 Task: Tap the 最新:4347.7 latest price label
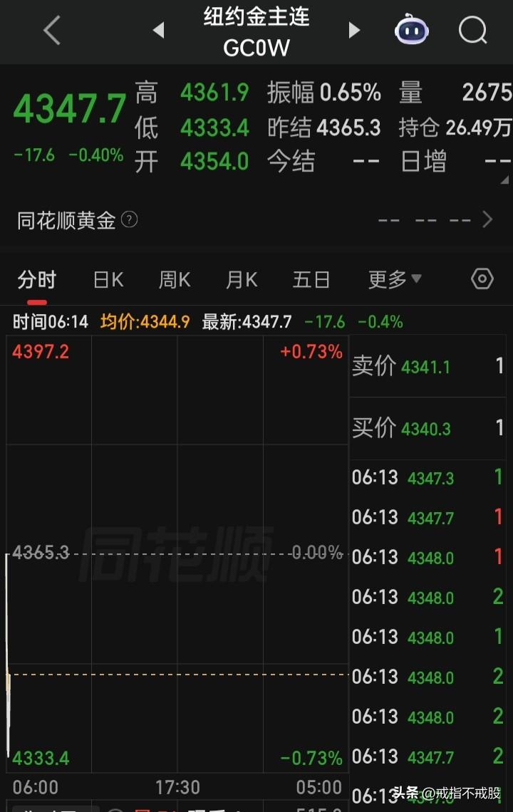coord(247,321)
